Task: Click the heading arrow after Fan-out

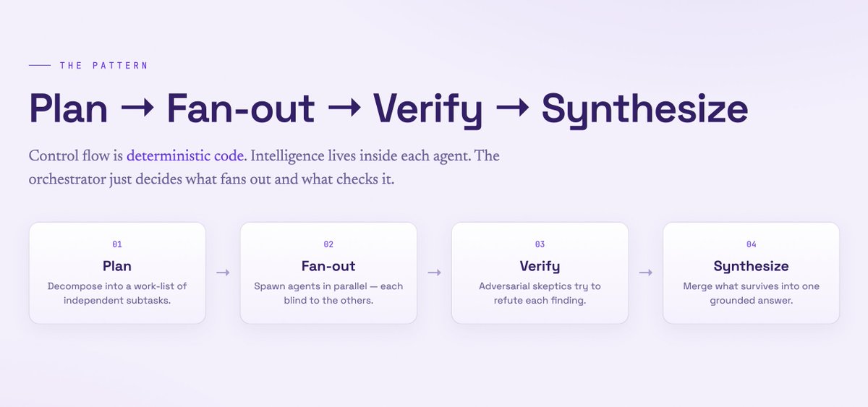Action: click(344, 110)
